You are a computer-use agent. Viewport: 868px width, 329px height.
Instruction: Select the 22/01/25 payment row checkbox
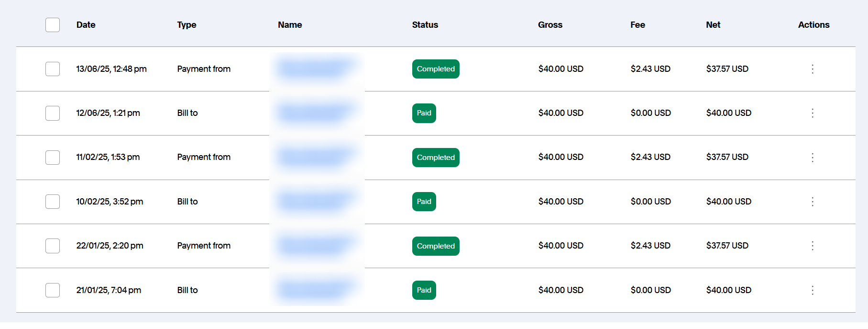click(53, 246)
